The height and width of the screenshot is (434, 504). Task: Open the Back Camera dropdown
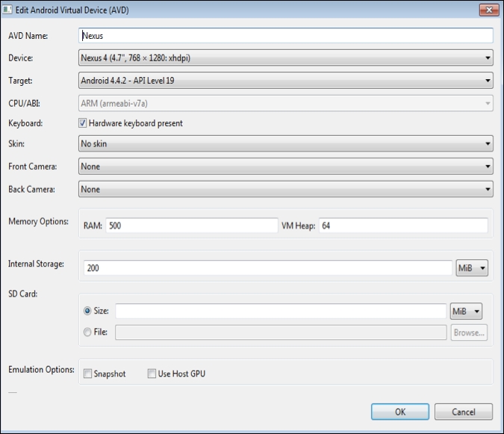[286, 189]
